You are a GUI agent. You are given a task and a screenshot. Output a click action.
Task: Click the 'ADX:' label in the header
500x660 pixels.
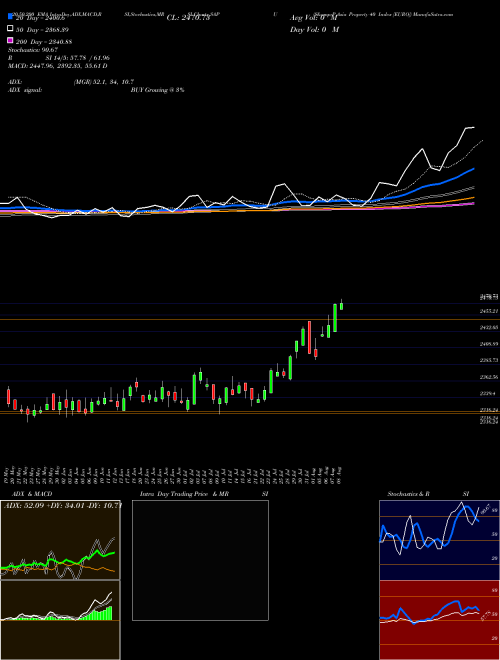(15, 82)
